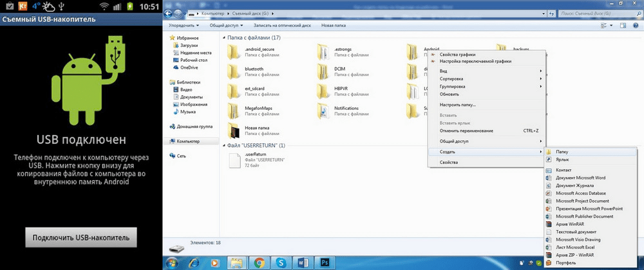The width and height of the screenshot is (644, 270).
Task: Click the Skype taskbar icon
Action: pos(281,262)
